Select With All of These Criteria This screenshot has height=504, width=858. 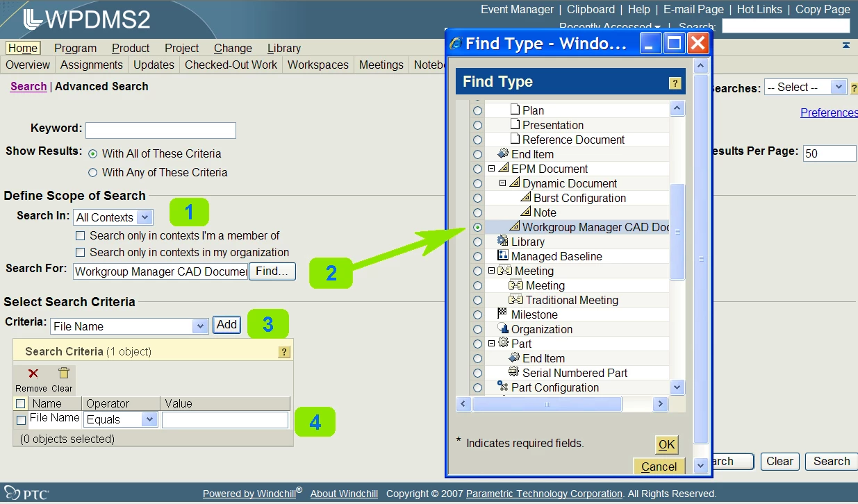93,153
